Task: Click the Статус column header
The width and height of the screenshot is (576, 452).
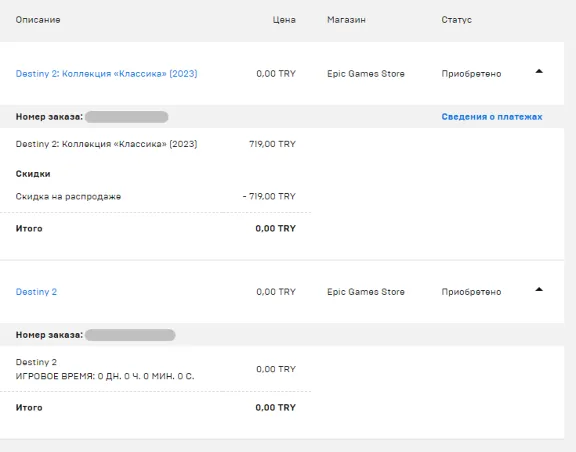Action: (457, 20)
